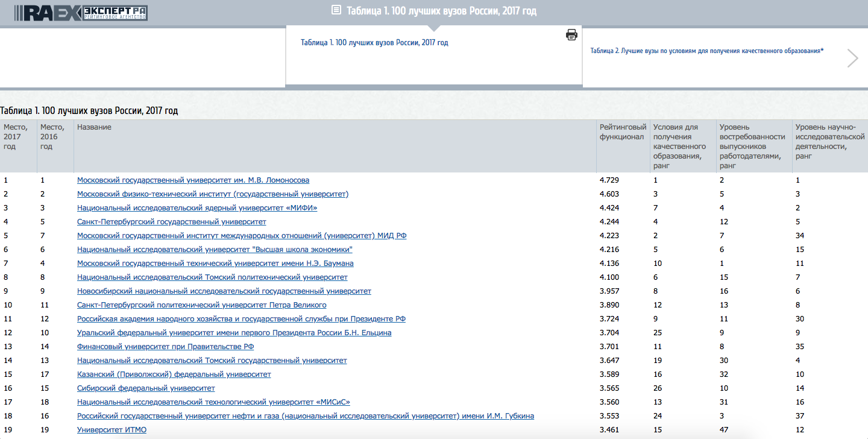868x439 pixels.
Task: Open Московский государственный университет им. М.В. Ломоносова link
Action: tap(193, 180)
